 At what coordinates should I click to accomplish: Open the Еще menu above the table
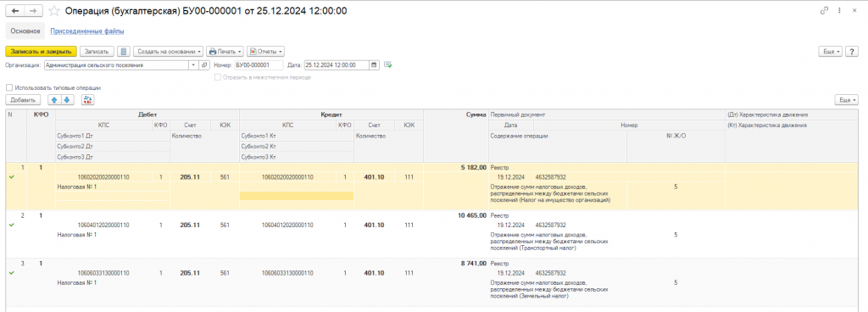click(x=847, y=100)
